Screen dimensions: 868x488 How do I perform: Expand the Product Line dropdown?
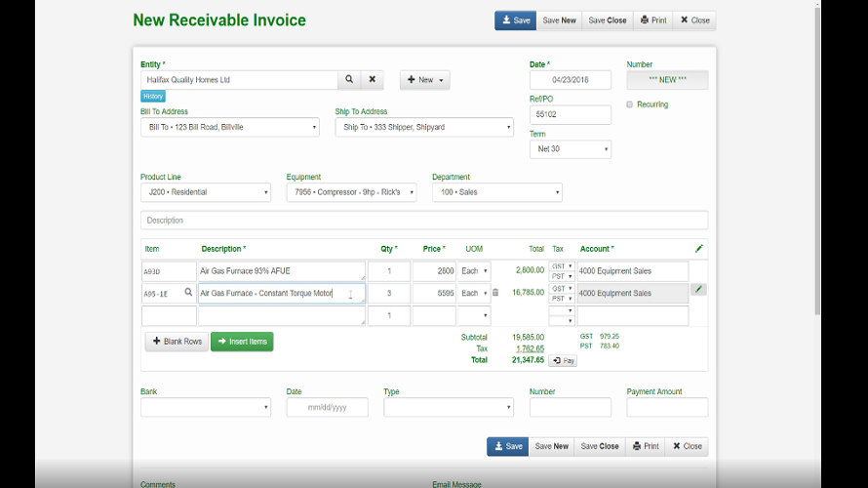click(205, 192)
